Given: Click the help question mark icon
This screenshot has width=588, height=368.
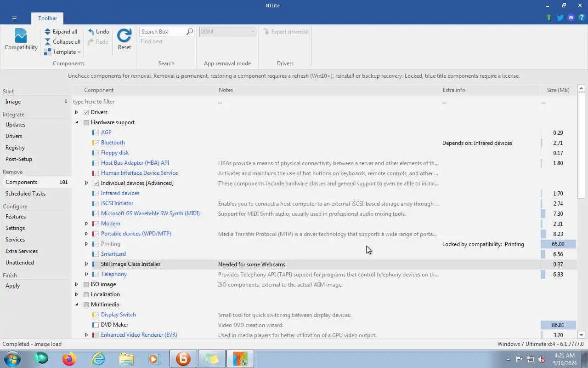Looking at the screenshot, I should click(582, 17).
